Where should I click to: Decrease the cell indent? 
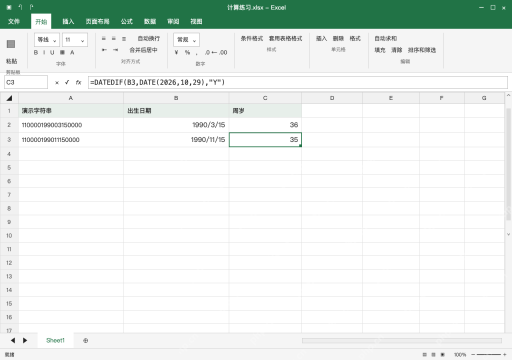pos(104,50)
